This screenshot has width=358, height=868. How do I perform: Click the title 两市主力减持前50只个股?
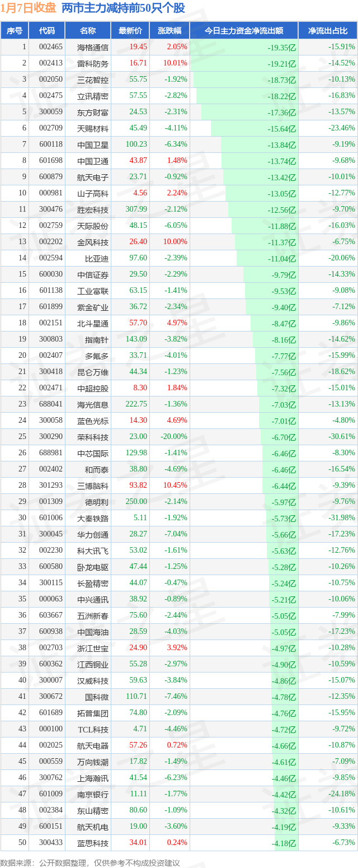[x=123, y=8]
